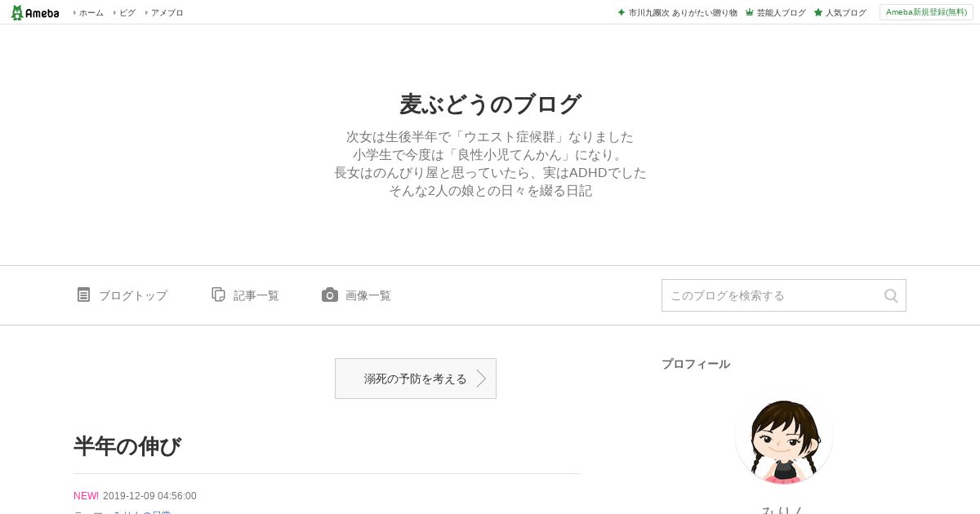980x514 pixels.
Task: Click the NEW! label on the article
Action: 86,496
